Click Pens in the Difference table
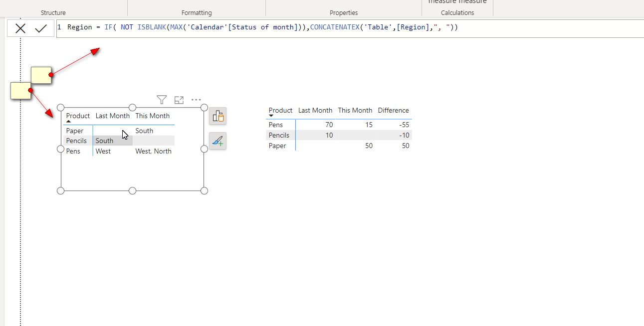 click(275, 125)
